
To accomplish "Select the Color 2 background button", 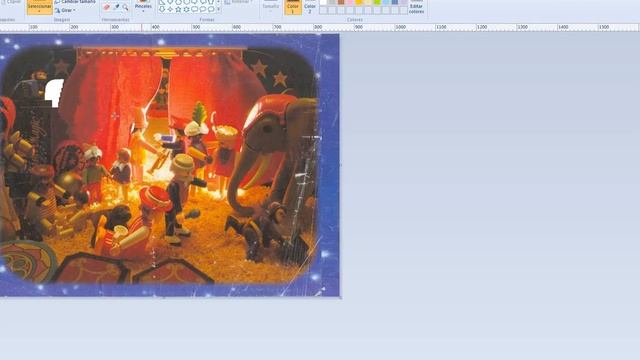I will click(310, 7).
